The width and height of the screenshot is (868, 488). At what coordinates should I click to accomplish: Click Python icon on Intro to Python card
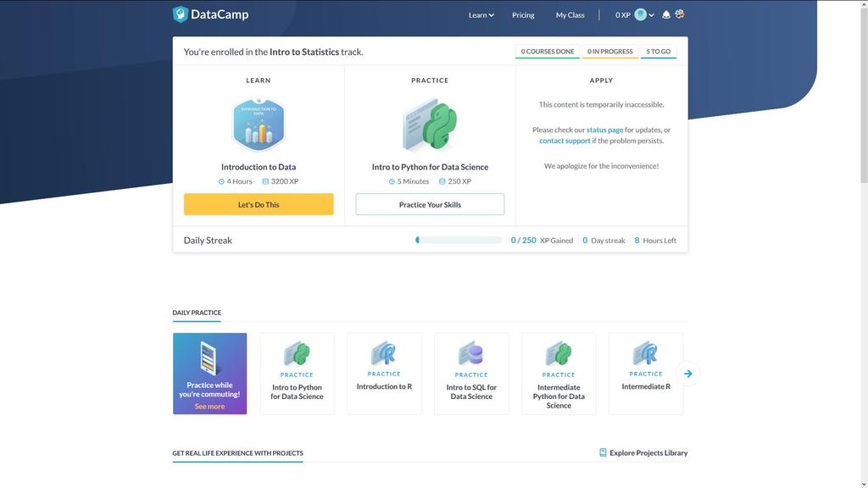tap(297, 354)
